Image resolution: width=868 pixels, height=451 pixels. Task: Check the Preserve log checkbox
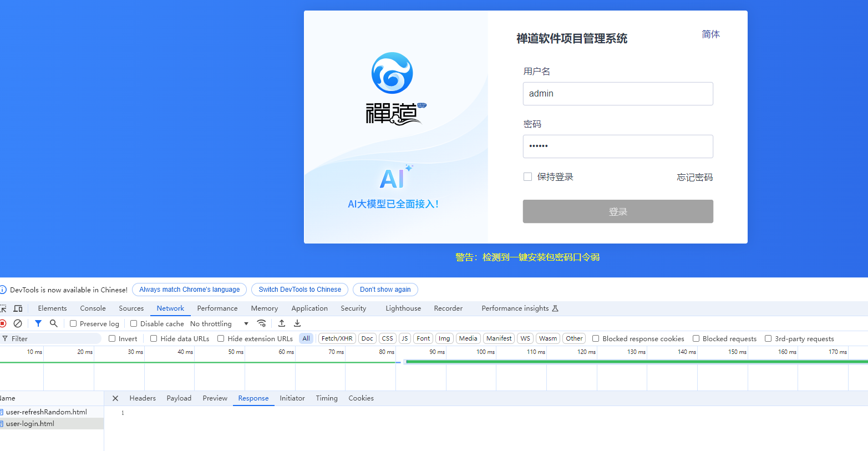[x=73, y=323]
